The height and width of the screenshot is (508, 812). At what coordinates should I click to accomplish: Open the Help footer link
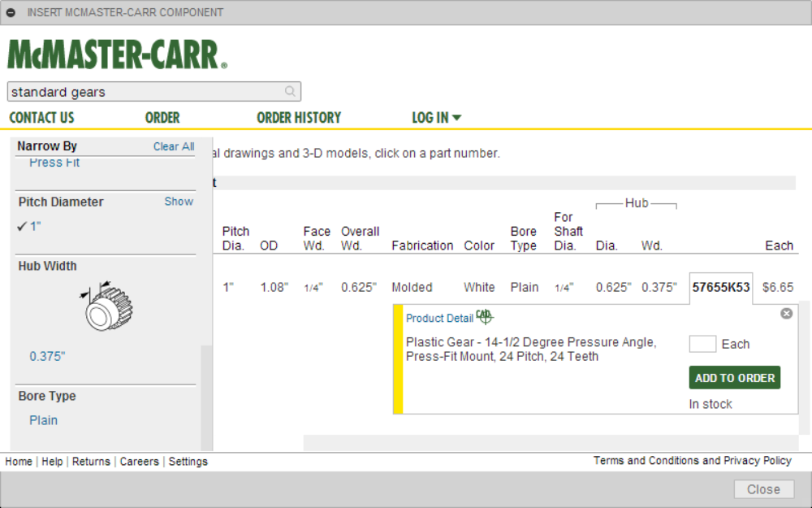pos(52,462)
